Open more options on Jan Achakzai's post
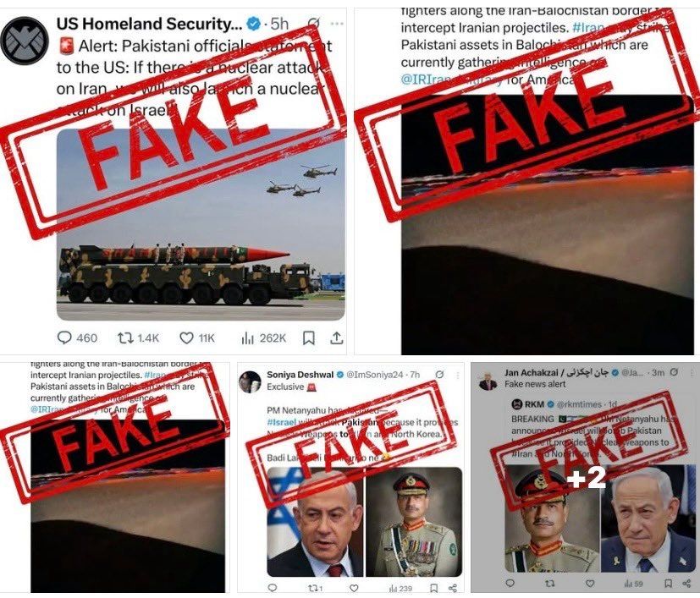The image size is (700, 598). 692,372
